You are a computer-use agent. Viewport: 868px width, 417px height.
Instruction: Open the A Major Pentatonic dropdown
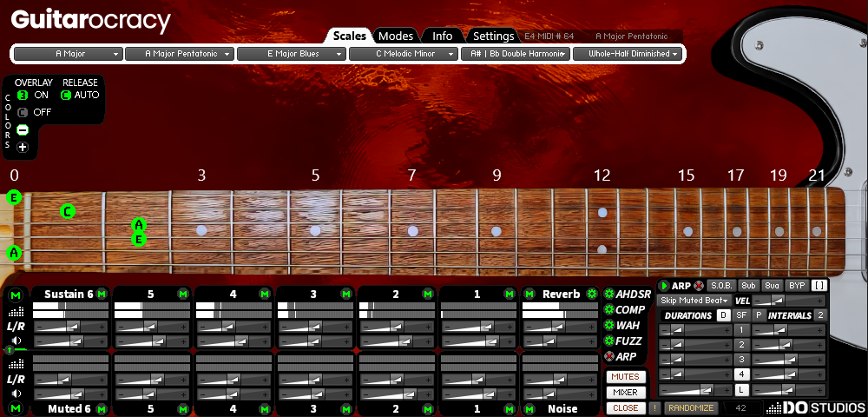pyautogui.click(x=180, y=54)
